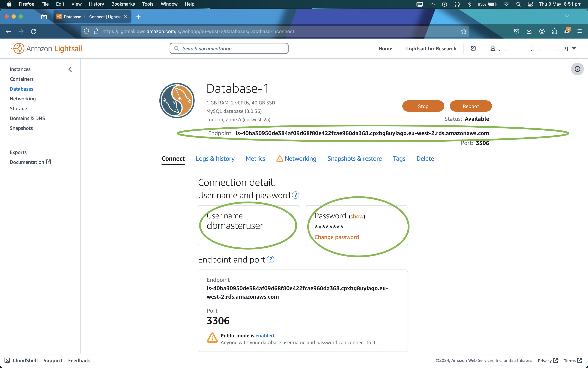Image resolution: width=588 pixels, height=368 pixels.
Task: Click the Wi-Fi status icon
Action: [506, 4]
